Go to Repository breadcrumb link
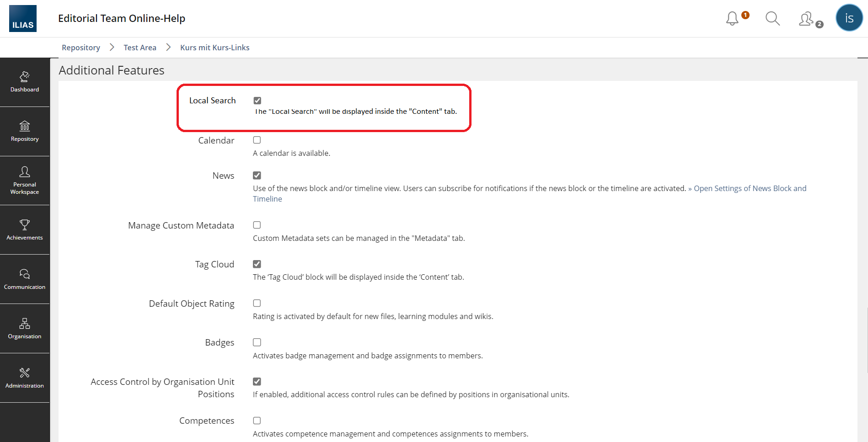This screenshot has height=442, width=868. (81, 48)
